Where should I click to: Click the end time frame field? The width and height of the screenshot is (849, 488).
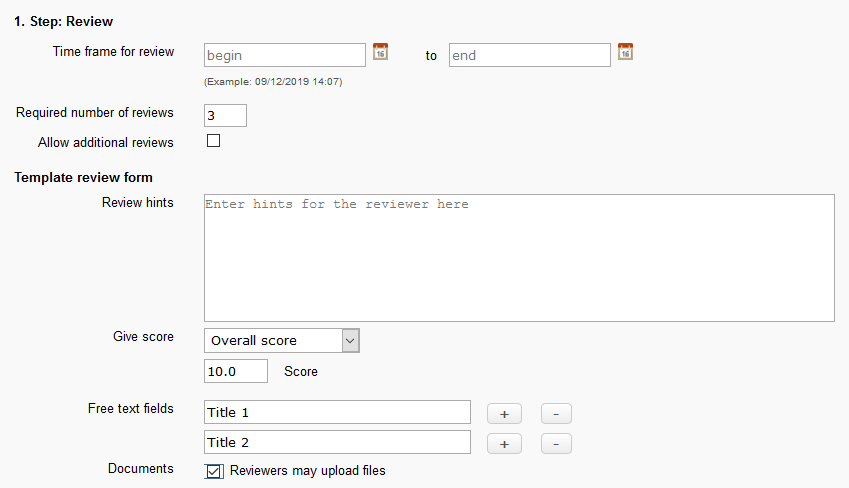529,55
